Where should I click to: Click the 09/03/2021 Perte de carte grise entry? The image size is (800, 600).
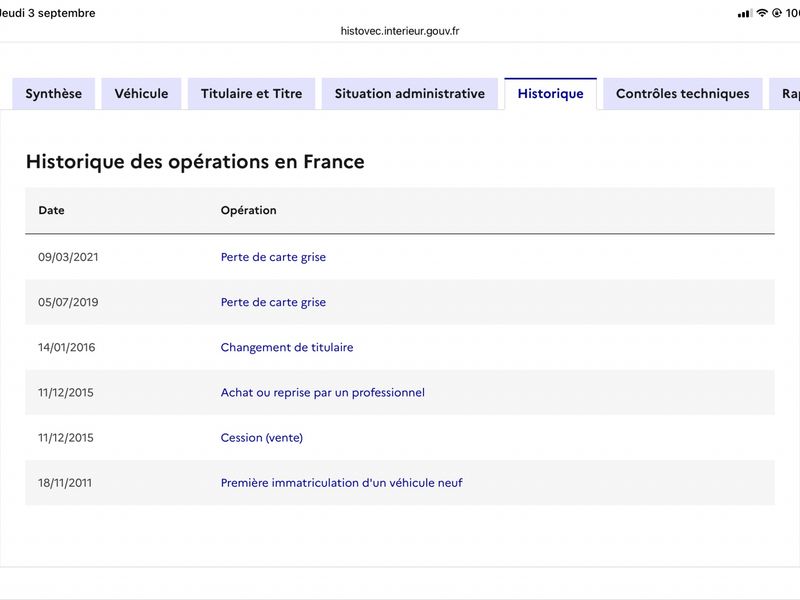point(273,257)
